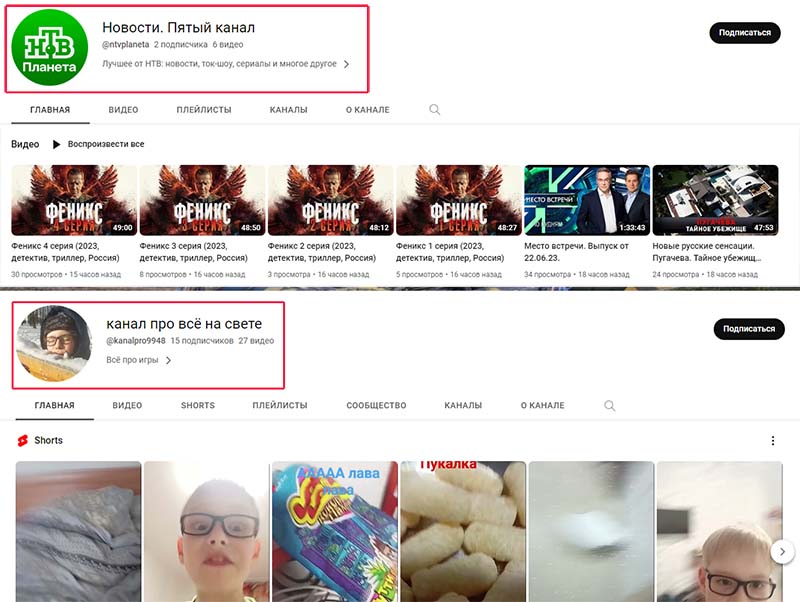Open the Short captioned АААА лава

click(335, 532)
